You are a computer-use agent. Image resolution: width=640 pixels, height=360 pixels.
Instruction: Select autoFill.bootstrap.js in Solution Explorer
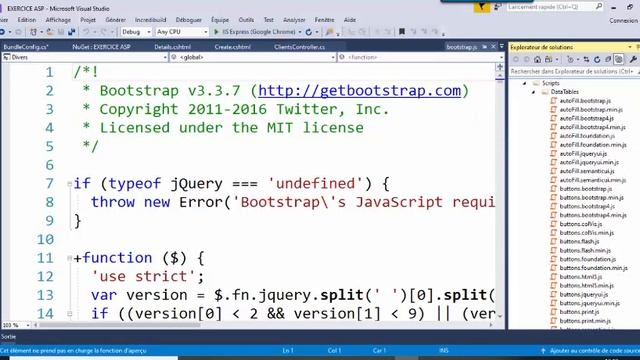tap(585, 101)
